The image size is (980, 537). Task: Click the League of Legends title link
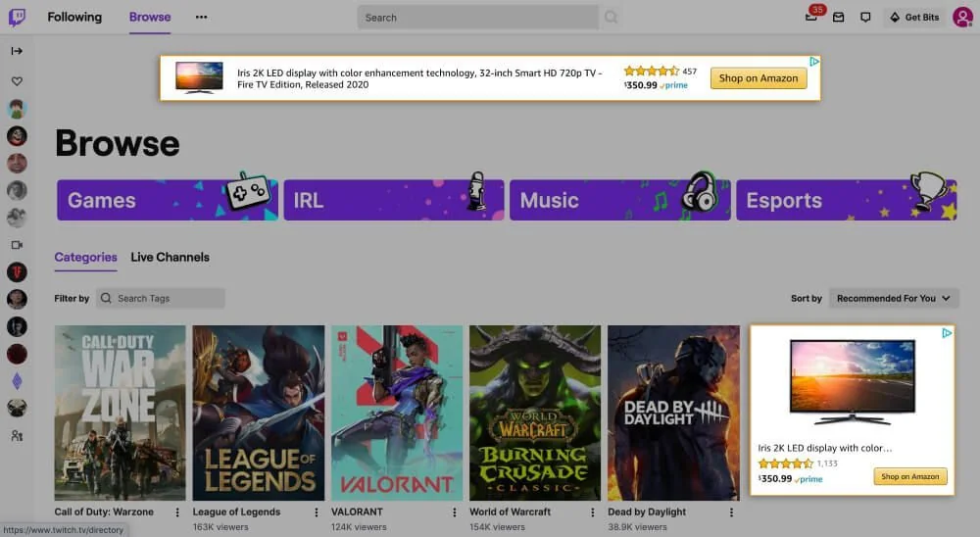click(236, 512)
